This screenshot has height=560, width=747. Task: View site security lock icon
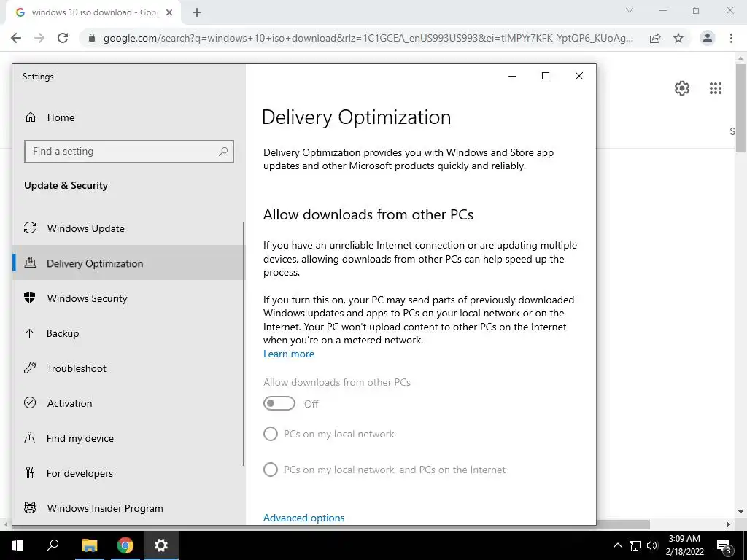[92, 38]
